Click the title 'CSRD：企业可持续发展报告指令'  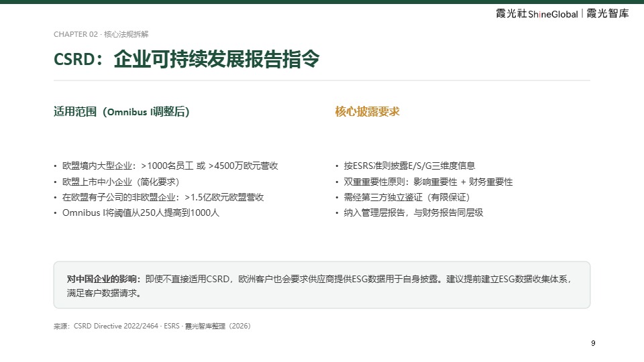tap(186, 59)
